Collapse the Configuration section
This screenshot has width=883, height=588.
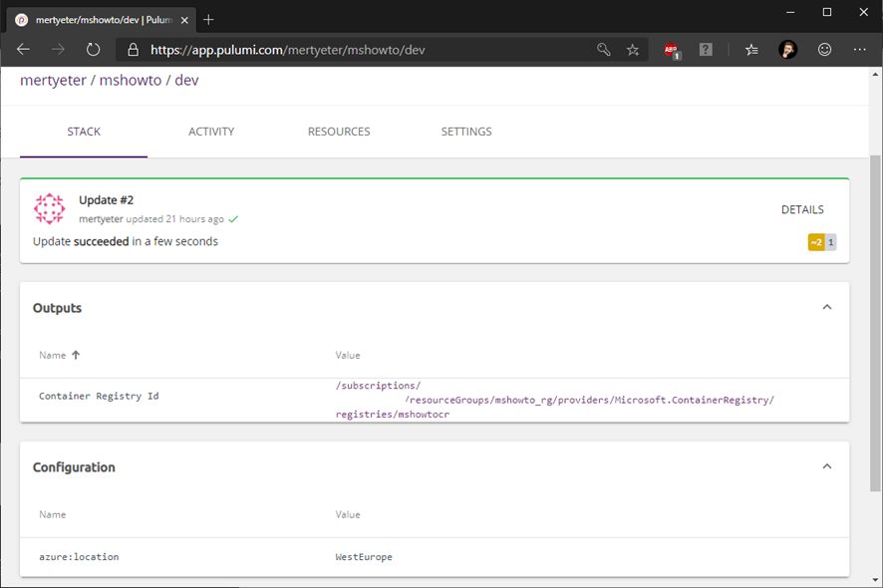pos(826,466)
